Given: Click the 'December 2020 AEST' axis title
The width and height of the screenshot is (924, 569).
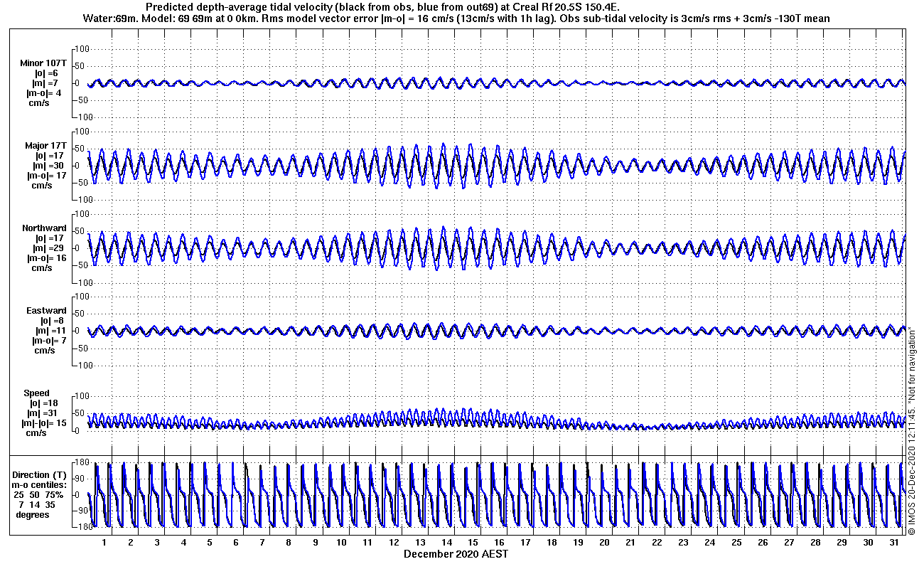Looking at the screenshot, I should 456,554.
